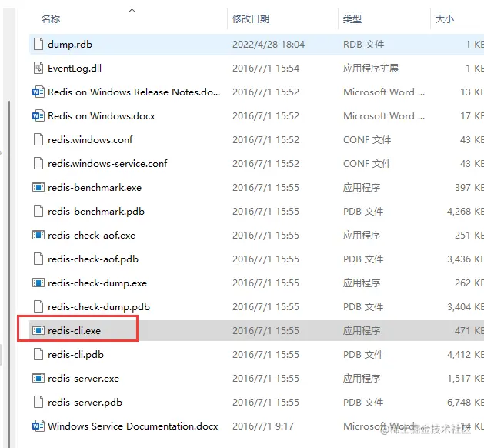
Task: Click the date 2016/7/1 9:17
Action: [262, 426]
